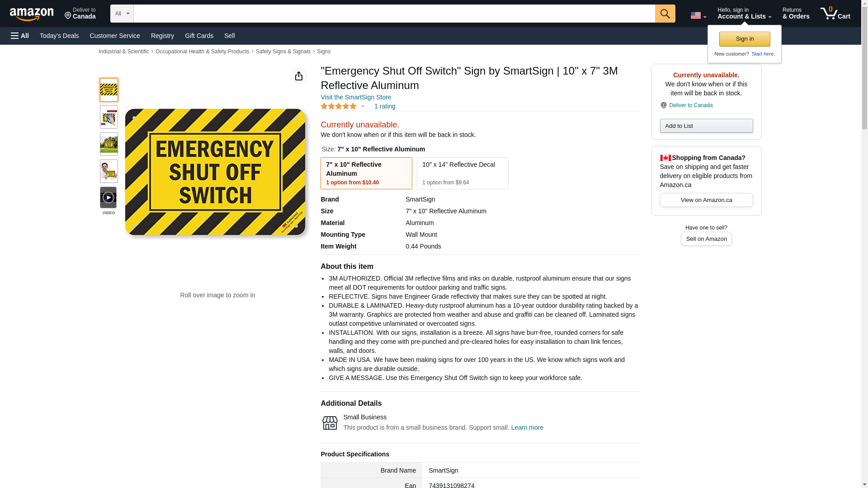Play the product video thumbnail

(108, 198)
